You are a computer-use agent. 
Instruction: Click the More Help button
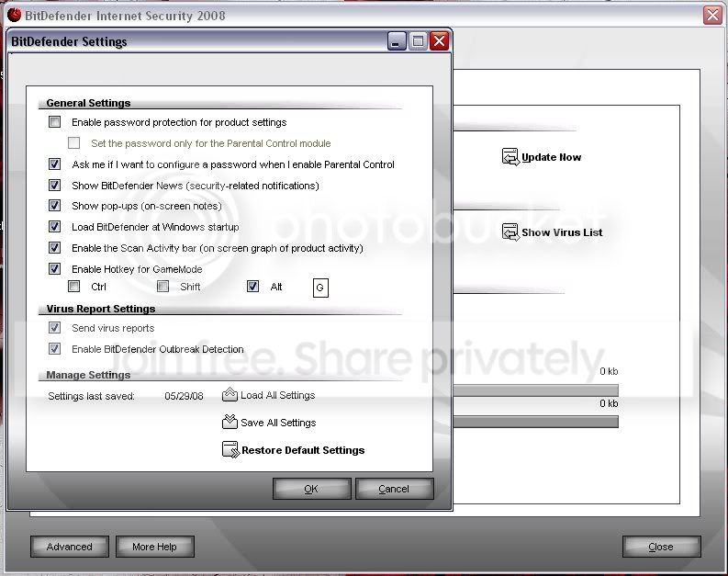154,547
